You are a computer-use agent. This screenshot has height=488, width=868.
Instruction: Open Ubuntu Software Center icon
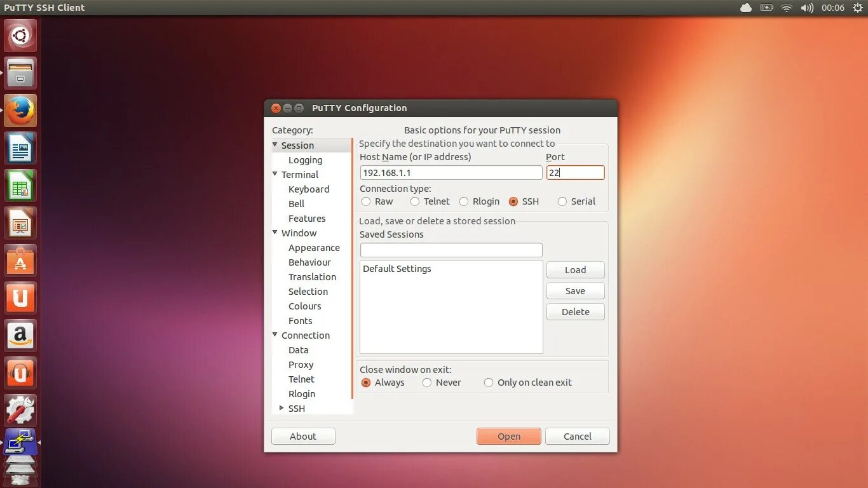[x=20, y=261]
